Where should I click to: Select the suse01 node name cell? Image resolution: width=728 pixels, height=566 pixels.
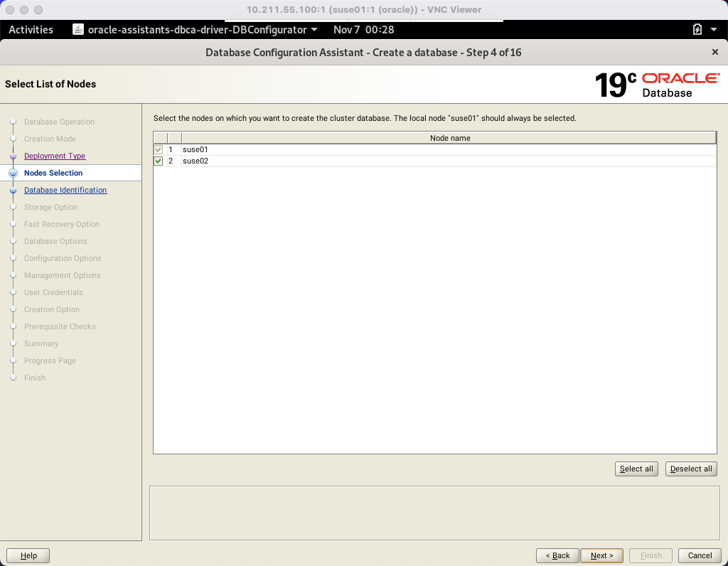[449, 149]
